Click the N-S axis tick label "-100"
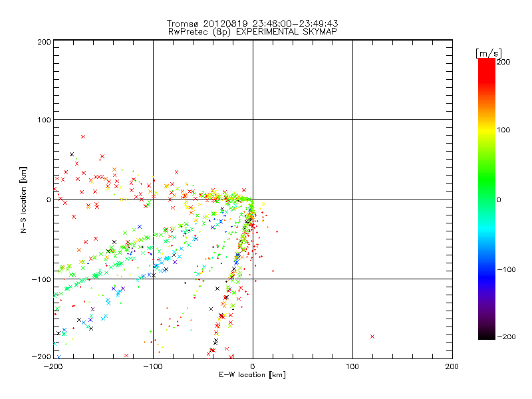The height and width of the screenshot is (399, 532). coord(41,279)
